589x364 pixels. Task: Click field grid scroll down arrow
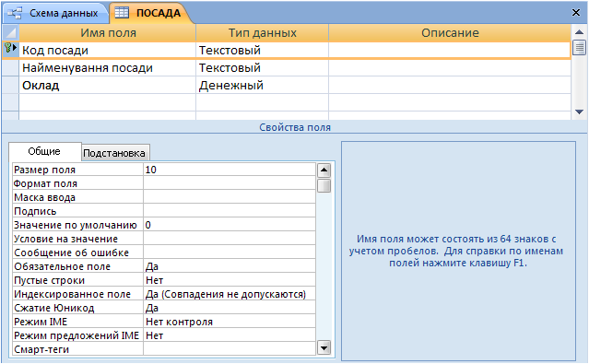pos(579,112)
